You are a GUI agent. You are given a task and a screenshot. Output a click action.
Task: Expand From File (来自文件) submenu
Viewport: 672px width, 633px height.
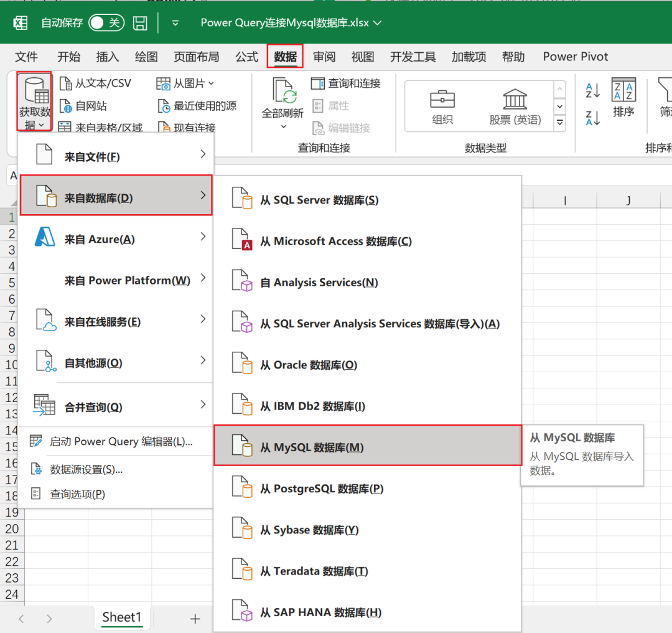[116, 155]
